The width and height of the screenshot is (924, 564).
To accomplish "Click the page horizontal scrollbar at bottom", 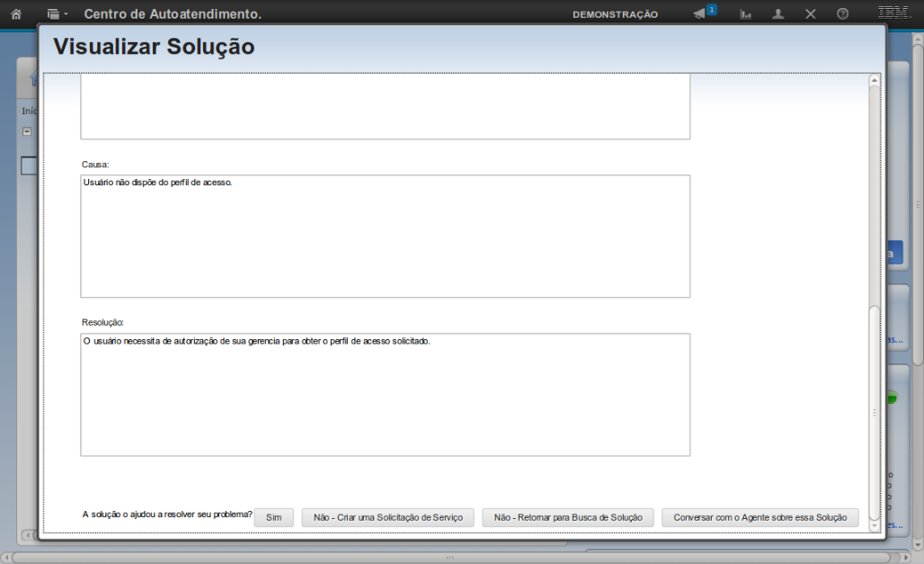I will [449, 557].
